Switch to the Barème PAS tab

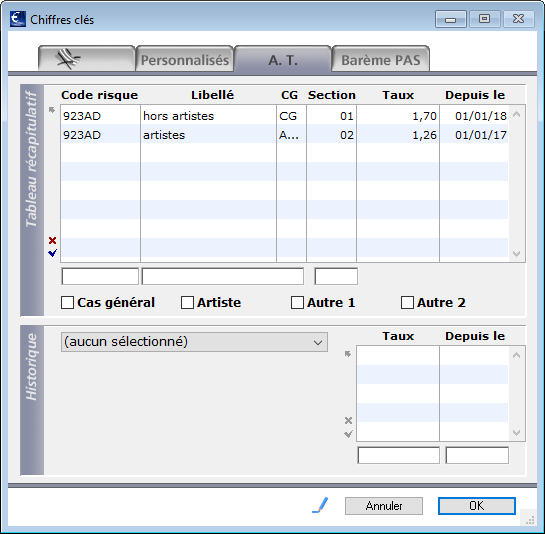click(x=381, y=59)
